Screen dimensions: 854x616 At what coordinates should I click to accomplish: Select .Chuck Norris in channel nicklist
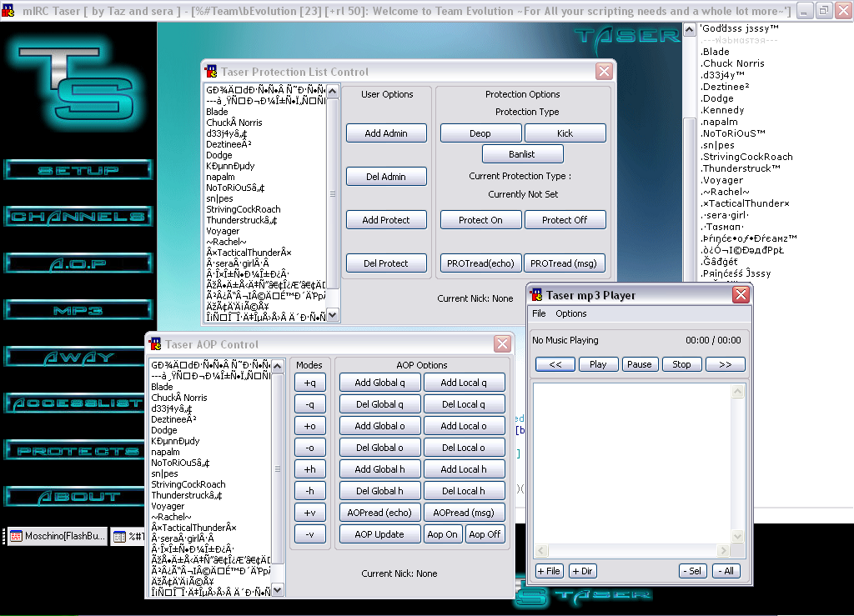[x=732, y=63]
